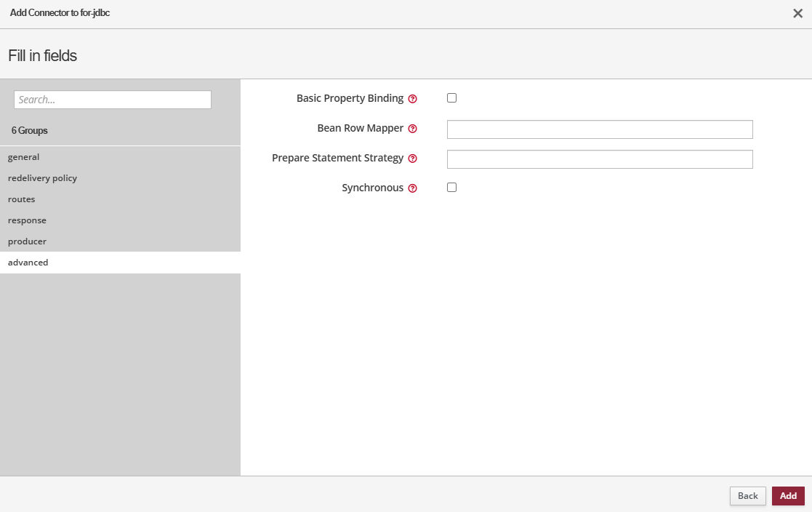
Task: Focus the Search groups field
Action: point(113,100)
